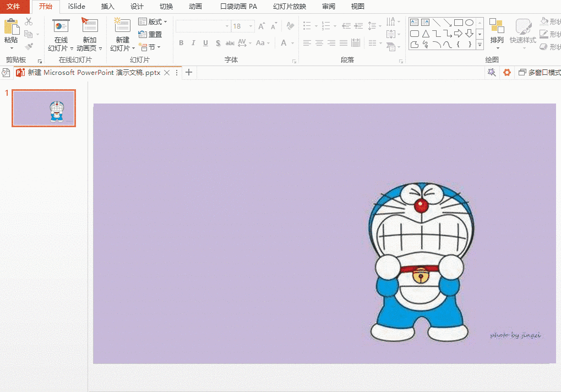Insert a rectangle from the shapes gallery

[x=459, y=23]
